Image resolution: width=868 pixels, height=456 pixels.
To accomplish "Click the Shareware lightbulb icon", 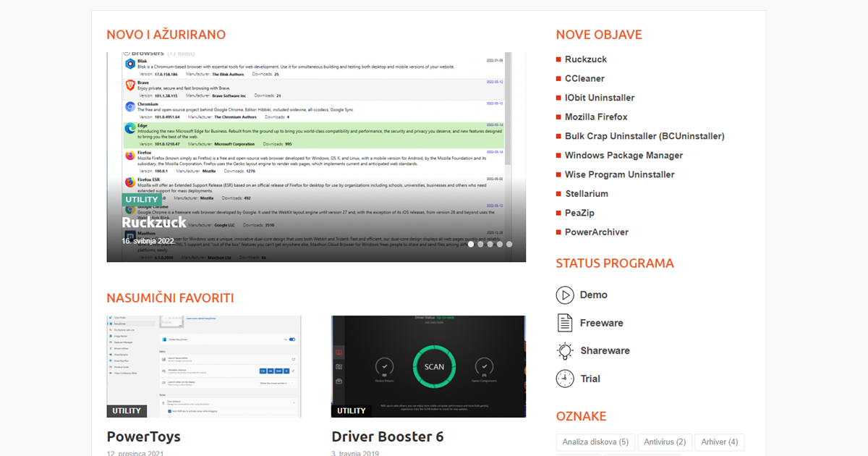I will point(565,351).
